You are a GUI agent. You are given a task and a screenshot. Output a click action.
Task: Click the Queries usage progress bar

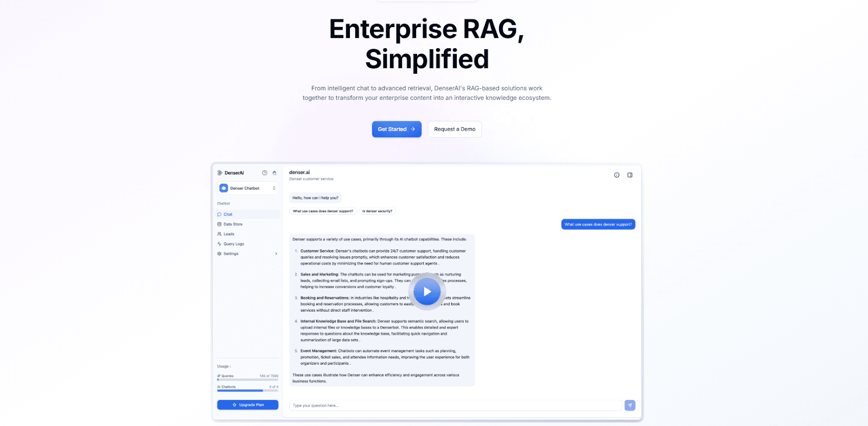pyautogui.click(x=248, y=379)
